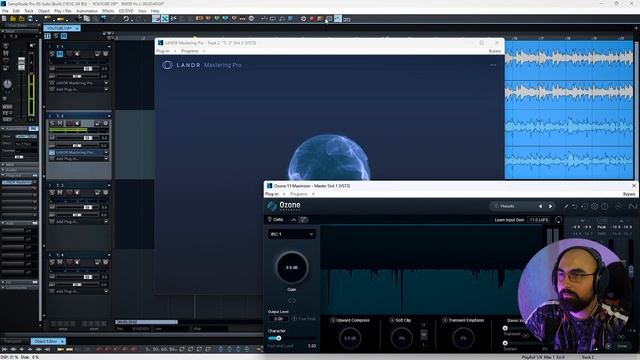Click the -11.0 LUFS target field
This screenshot has width=640, height=360.
tap(538, 220)
